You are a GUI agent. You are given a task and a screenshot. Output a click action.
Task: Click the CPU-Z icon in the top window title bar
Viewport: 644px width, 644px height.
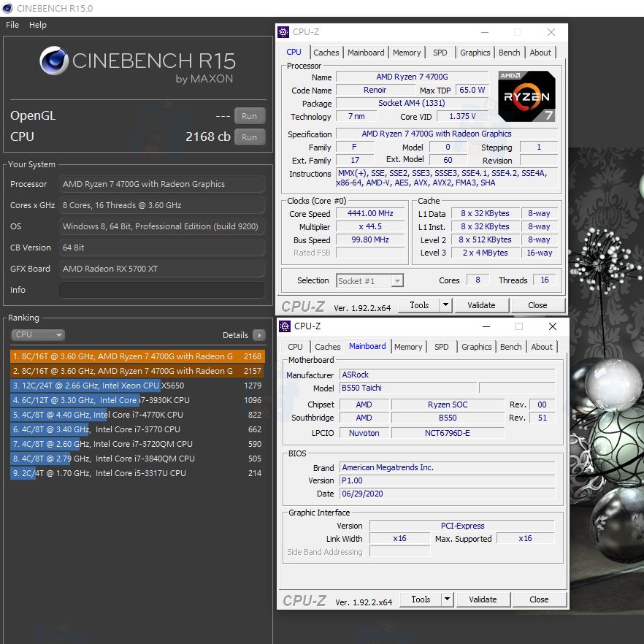282,32
